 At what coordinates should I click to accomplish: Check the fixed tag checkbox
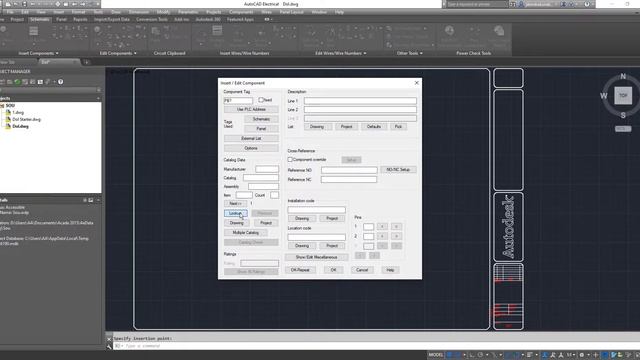click(261, 100)
